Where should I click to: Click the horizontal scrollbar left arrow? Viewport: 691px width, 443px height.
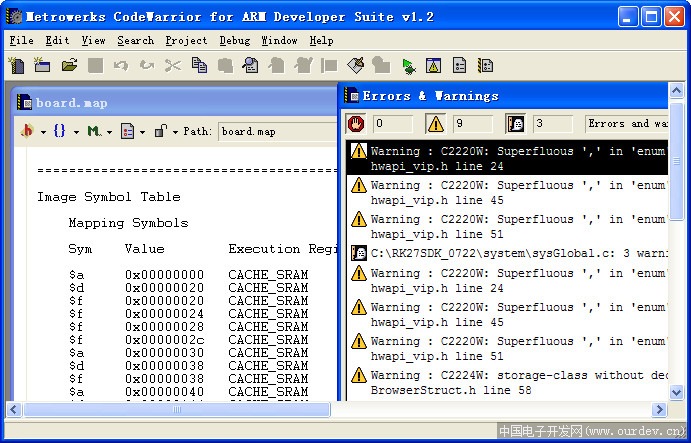(x=14, y=409)
